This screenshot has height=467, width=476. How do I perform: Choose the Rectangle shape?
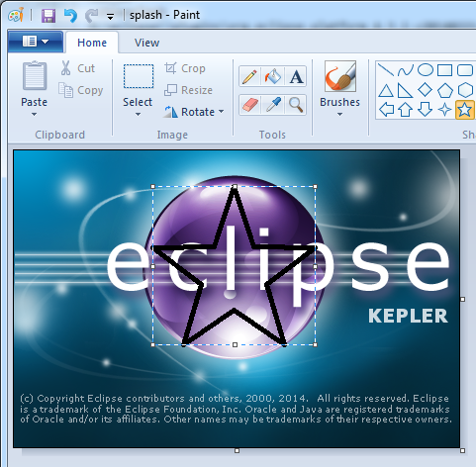tap(444, 70)
